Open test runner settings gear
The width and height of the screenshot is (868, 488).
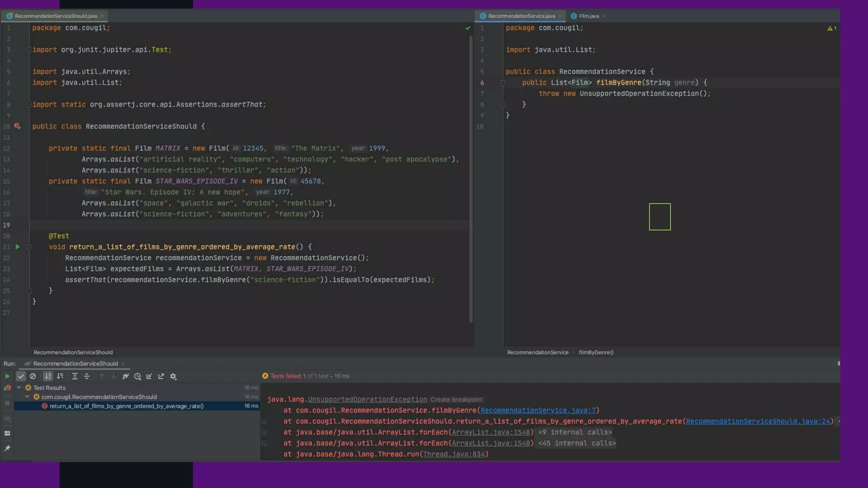pyautogui.click(x=173, y=376)
